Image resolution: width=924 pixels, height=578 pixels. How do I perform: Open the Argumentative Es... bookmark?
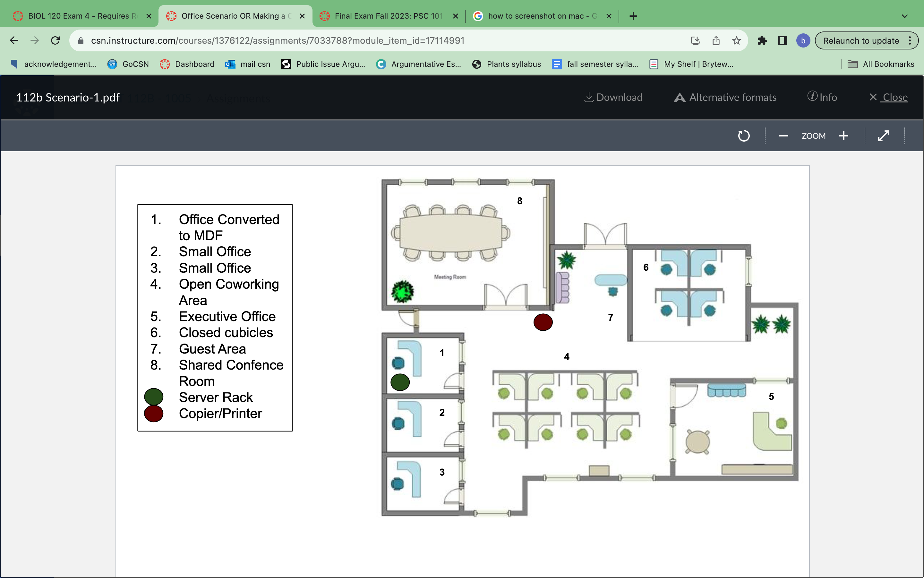pos(418,64)
